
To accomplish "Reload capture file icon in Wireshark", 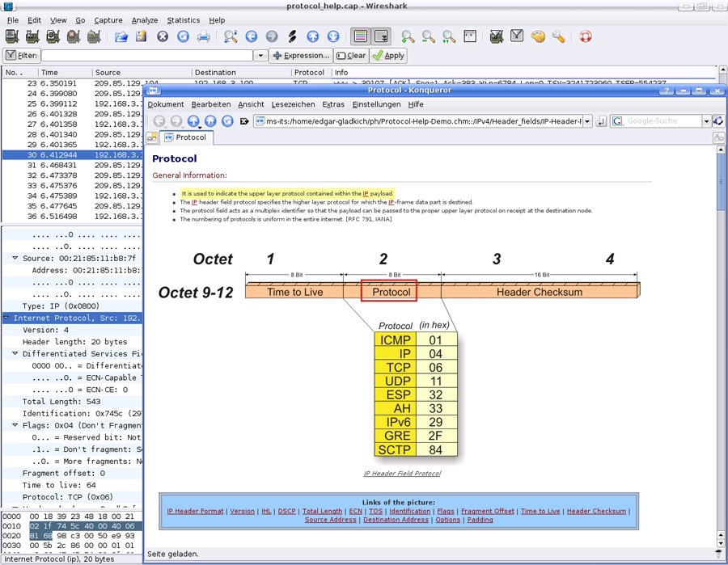I will point(183,36).
